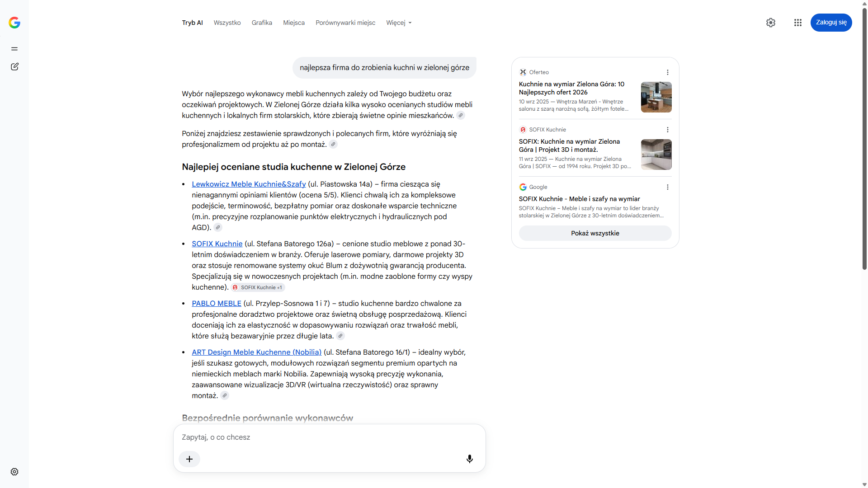Open 'SOFIX Kuchnie - Meble i szafy' result

[579, 199]
